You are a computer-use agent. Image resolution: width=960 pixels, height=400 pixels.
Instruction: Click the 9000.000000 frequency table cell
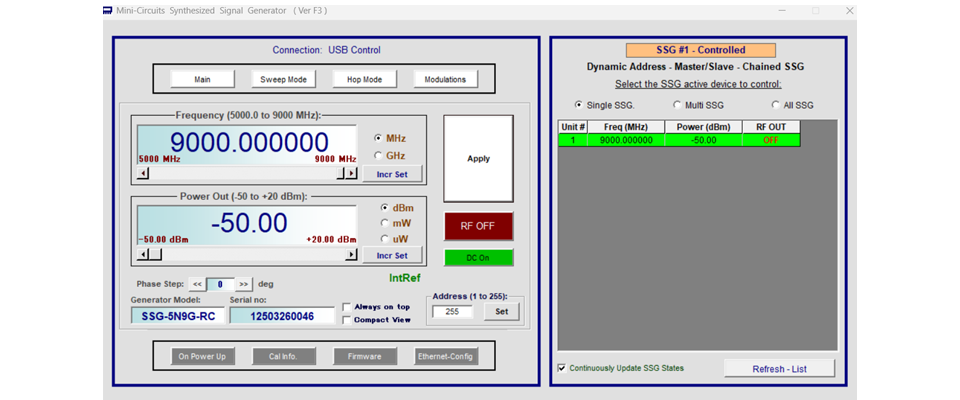click(x=626, y=140)
